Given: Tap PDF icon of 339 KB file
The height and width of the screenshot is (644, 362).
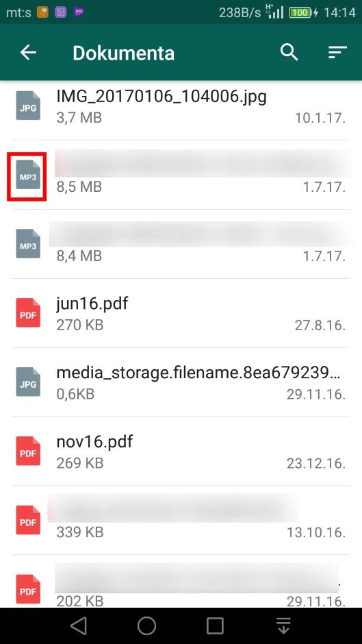Looking at the screenshot, I should click(x=28, y=520).
